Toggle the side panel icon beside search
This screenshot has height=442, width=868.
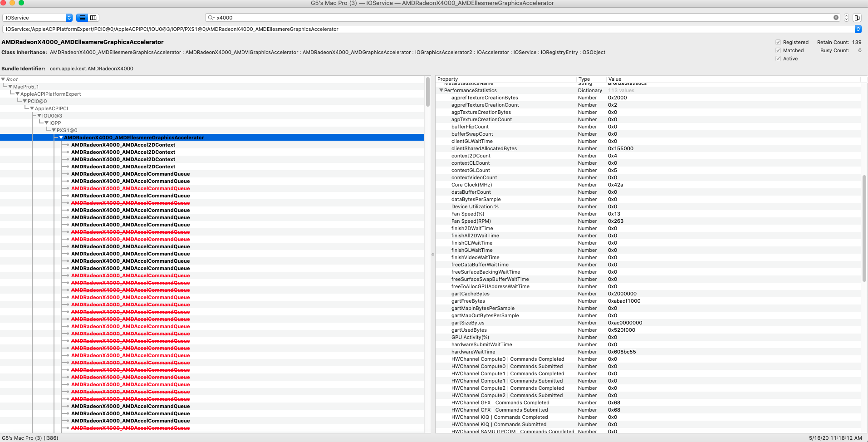(857, 18)
